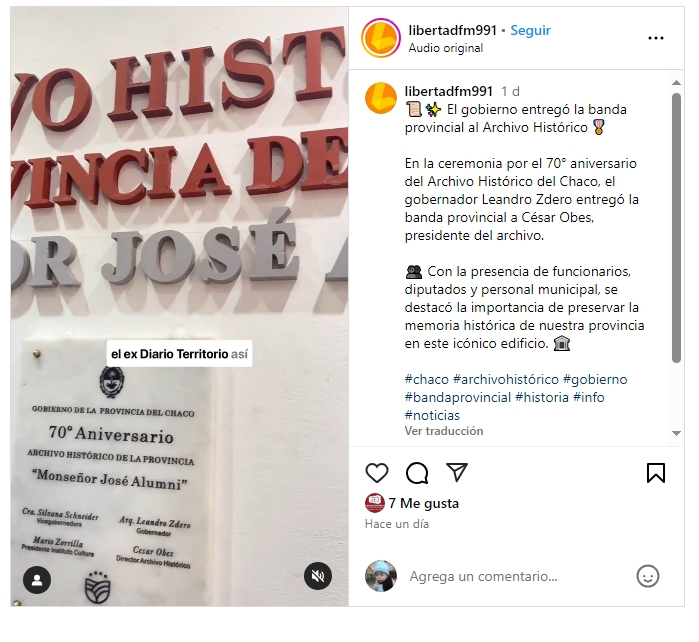Click the libertadfm991 header profile picture

pyautogui.click(x=381, y=38)
